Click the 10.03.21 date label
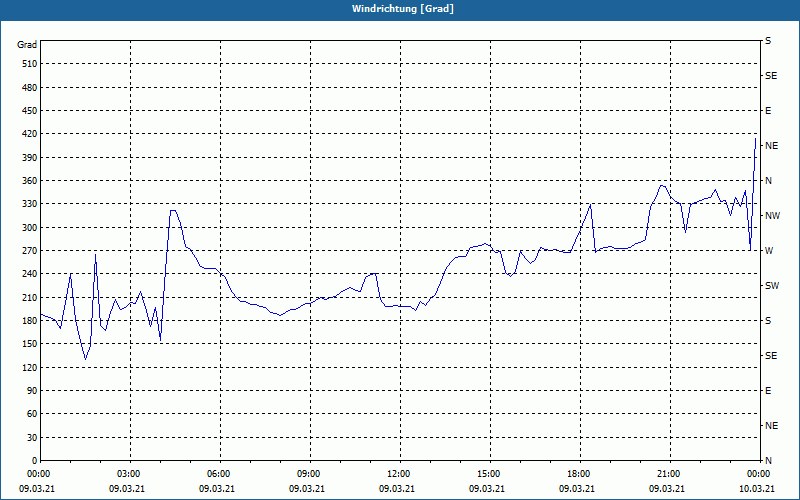 click(x=757, y=489)
